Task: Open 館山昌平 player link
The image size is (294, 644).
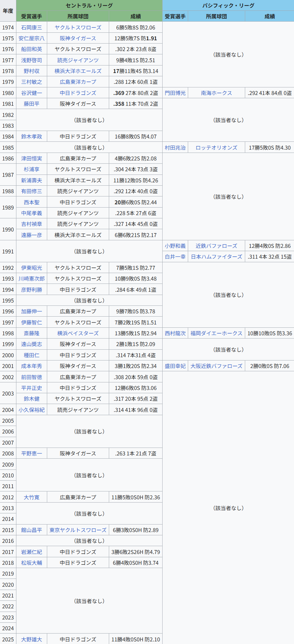Action: pos(31,530)
